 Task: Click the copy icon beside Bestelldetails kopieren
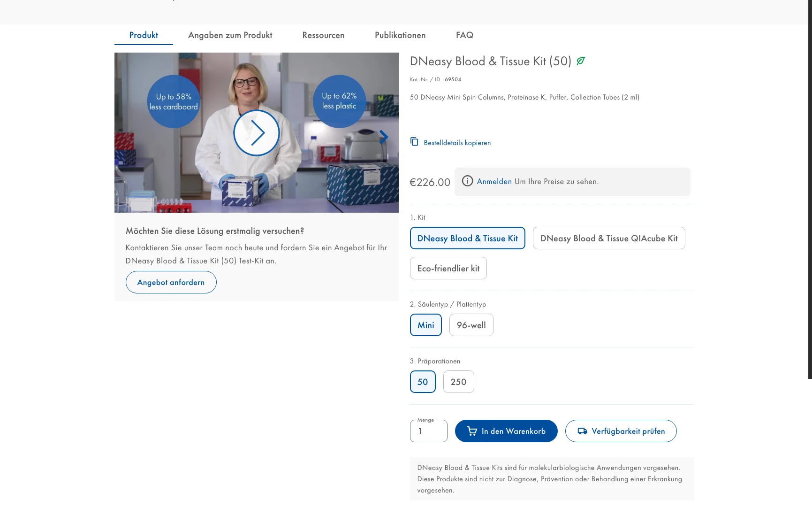[x=414, y=141]
